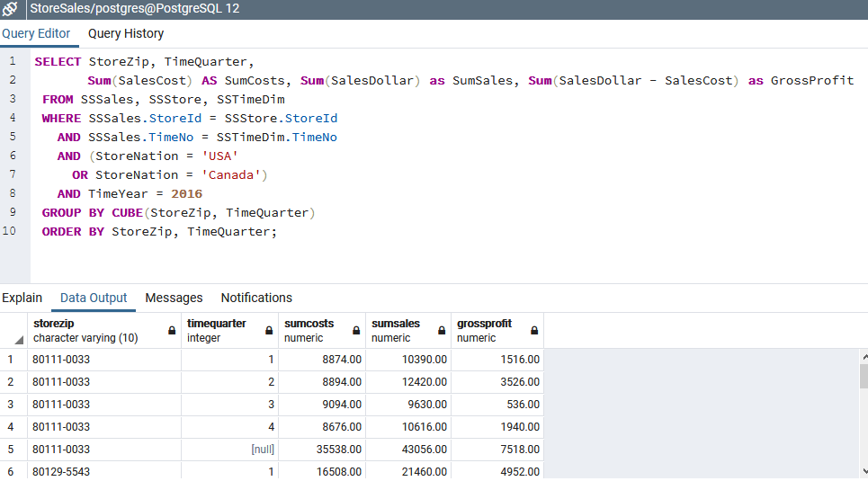Click the lock icon on timequarter column
Screen dimensions: 868x490
(269, 331)
